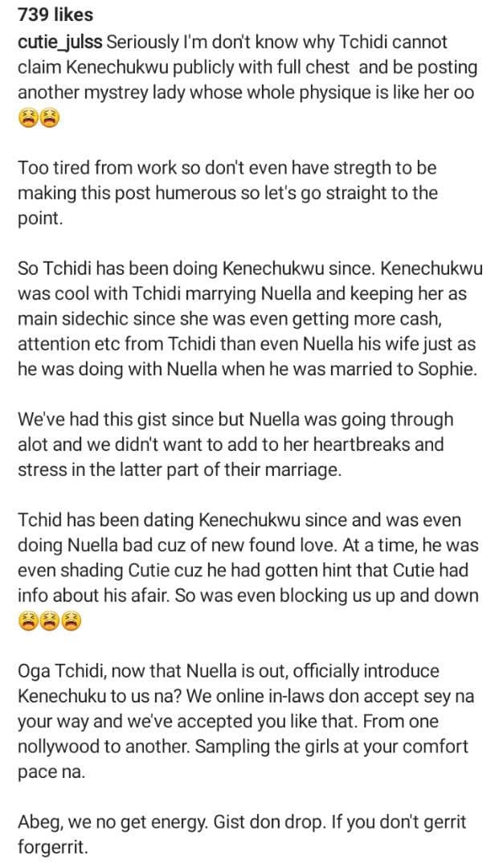
Task: Open the cutie_julss profile username
Action: pyautogui.click(x=59, y=42)
